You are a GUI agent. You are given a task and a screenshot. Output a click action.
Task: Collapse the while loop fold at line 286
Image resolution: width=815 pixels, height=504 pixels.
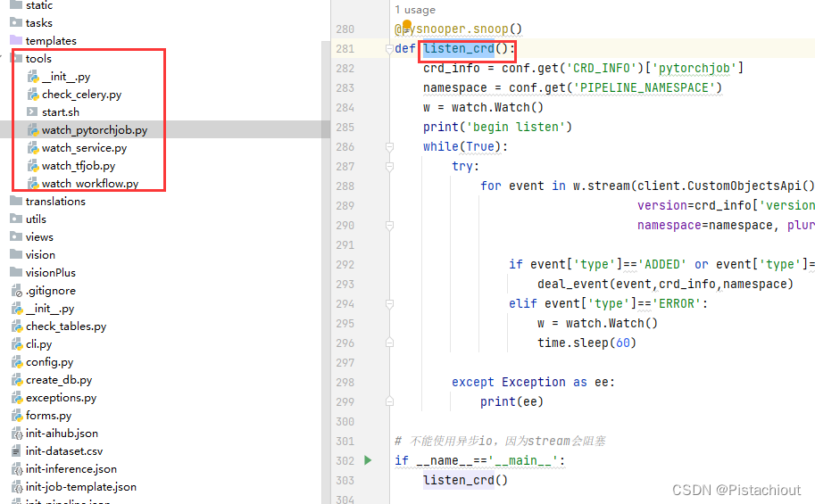[389, 147]
